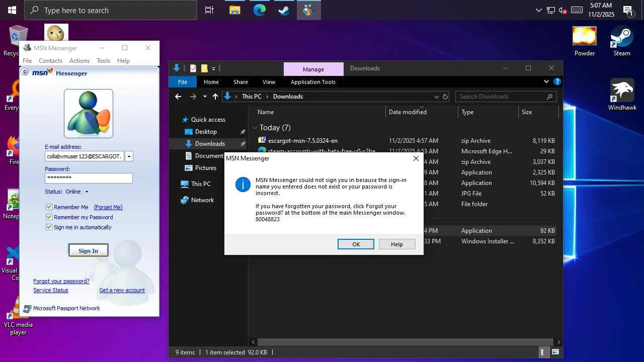Select the MSN Messenger taskbar icon
Viewport: 644px width, 362px height.
click(308, 10)
